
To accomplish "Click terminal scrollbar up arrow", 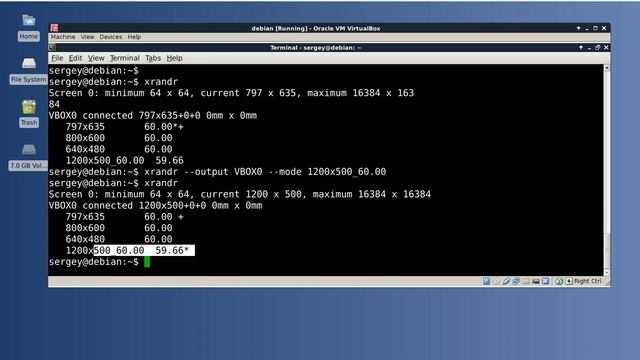I will tap(607, 68).
